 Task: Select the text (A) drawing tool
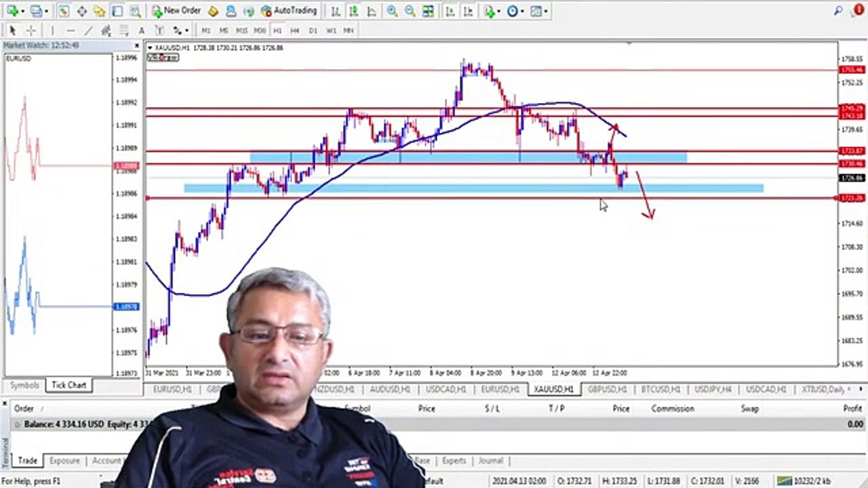(142, 30)
